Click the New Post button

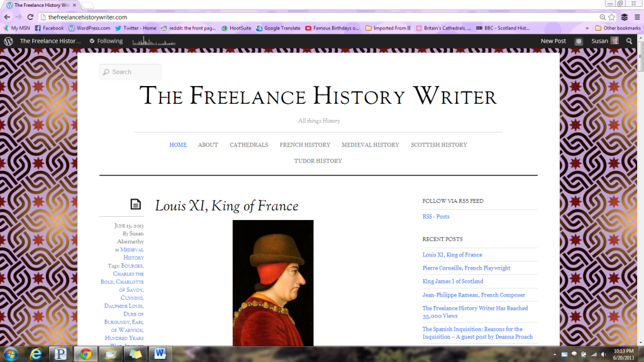pyautogui.click(x=553, y=41)
